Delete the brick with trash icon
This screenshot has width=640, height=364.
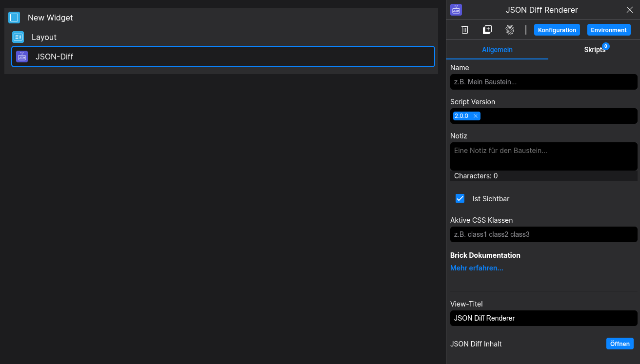tap(465, 30)
